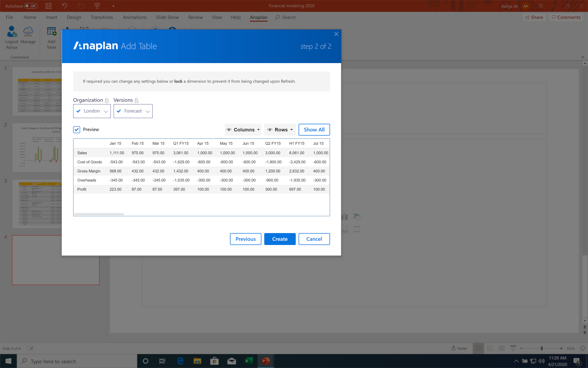This screenshot has height=368, width=588.
Task: Toggle the Versions lock icon
Action: coord(136,100)
